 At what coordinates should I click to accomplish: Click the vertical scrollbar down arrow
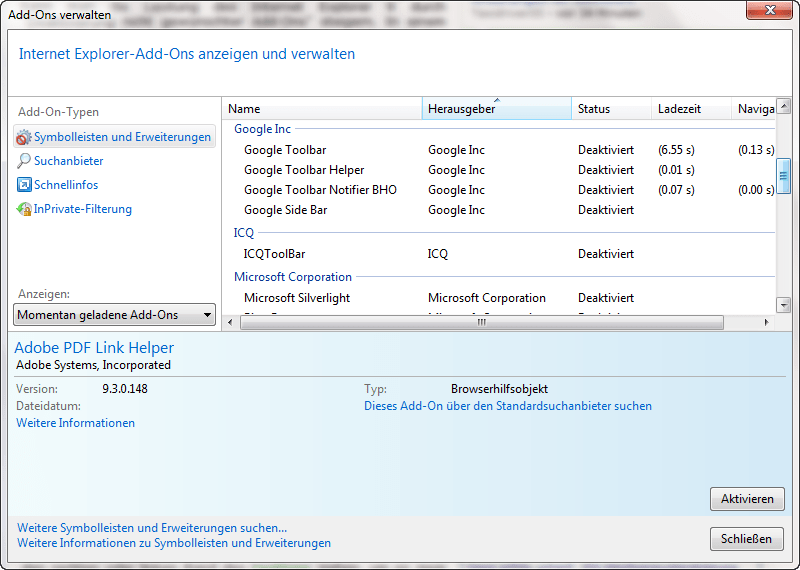[785, 305]
